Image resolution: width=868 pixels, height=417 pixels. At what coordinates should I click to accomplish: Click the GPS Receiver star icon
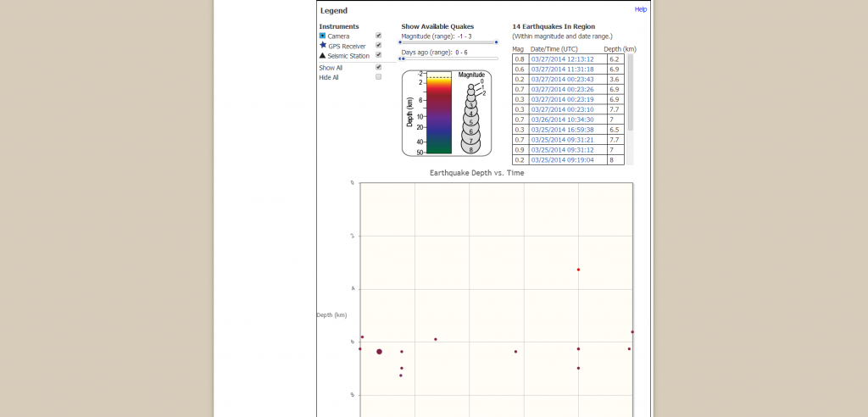pyautogui.click(x=322, y=45)
